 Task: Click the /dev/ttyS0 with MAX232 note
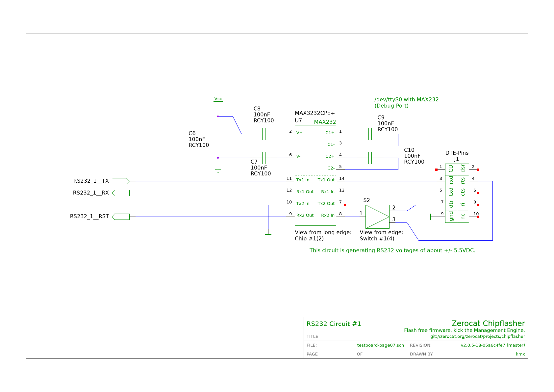407,99
